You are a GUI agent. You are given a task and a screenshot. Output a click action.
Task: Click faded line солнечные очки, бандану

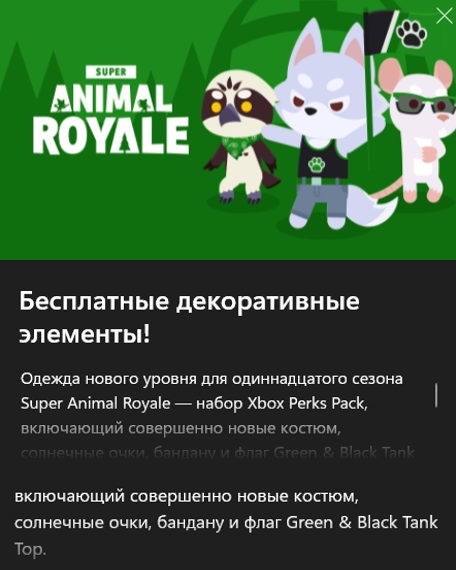pos(218,453)
